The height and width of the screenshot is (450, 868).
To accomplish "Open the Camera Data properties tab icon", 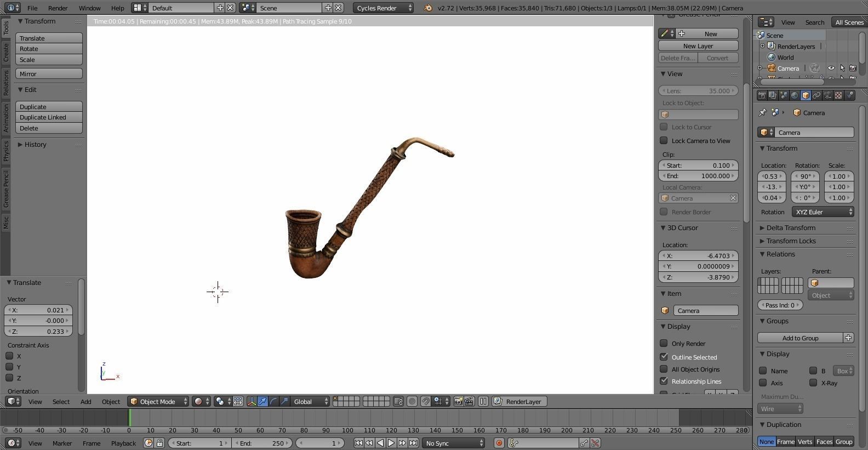I will (827, 95).
